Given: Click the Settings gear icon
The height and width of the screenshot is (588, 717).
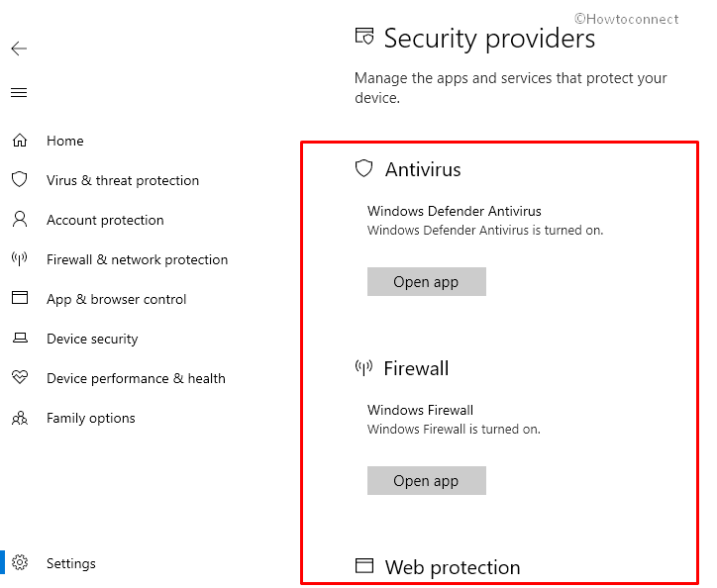Looking at the screenshot, I should click(x=19, y=563).
